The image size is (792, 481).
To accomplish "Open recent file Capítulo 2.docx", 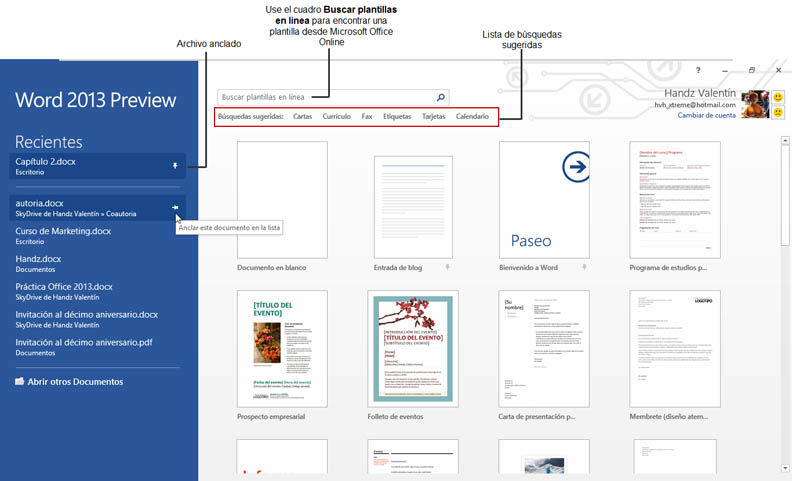I will [97, 166].
